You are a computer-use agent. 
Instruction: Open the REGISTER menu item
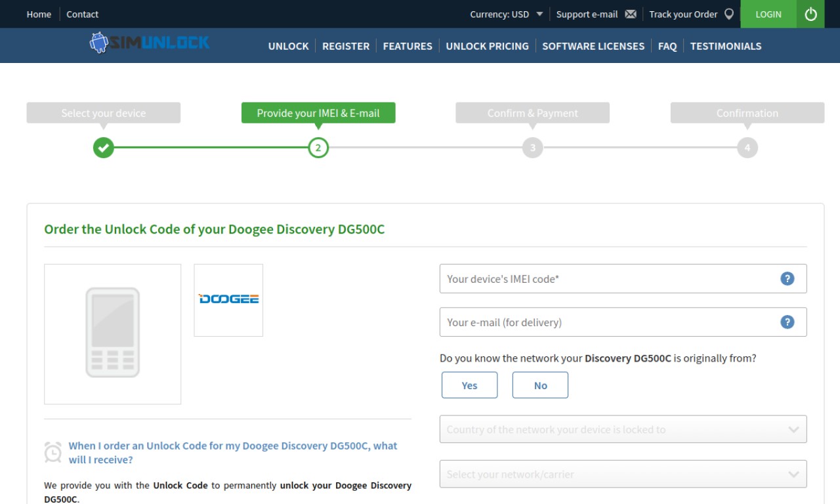point(346,46)
